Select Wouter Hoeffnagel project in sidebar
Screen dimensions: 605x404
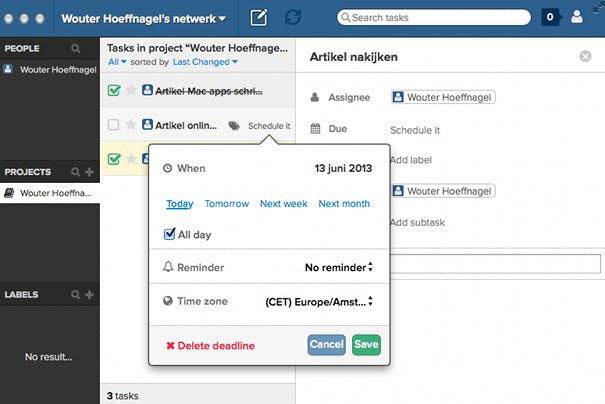(50, 193)
